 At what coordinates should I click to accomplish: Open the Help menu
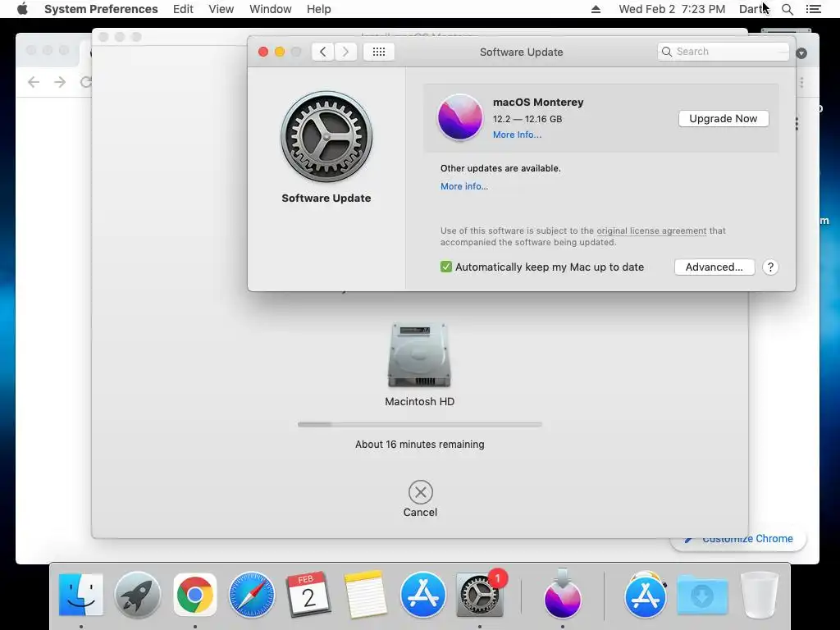pos(319,9)
